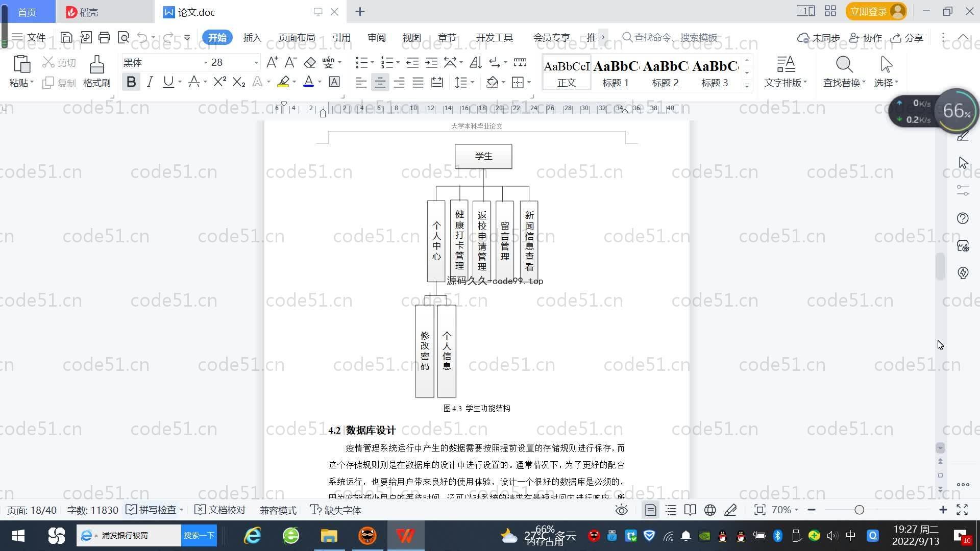Click the login button
This screenshot has width=980, height=551.
(876, 11)
